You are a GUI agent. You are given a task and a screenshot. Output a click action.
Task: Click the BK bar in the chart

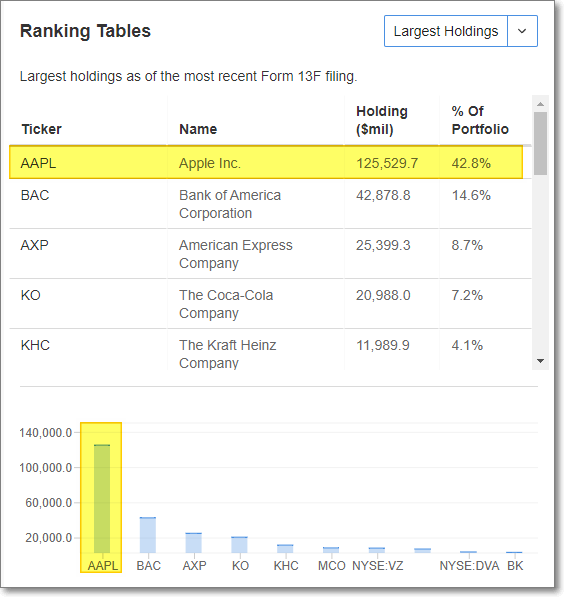[x=514, y=552]
